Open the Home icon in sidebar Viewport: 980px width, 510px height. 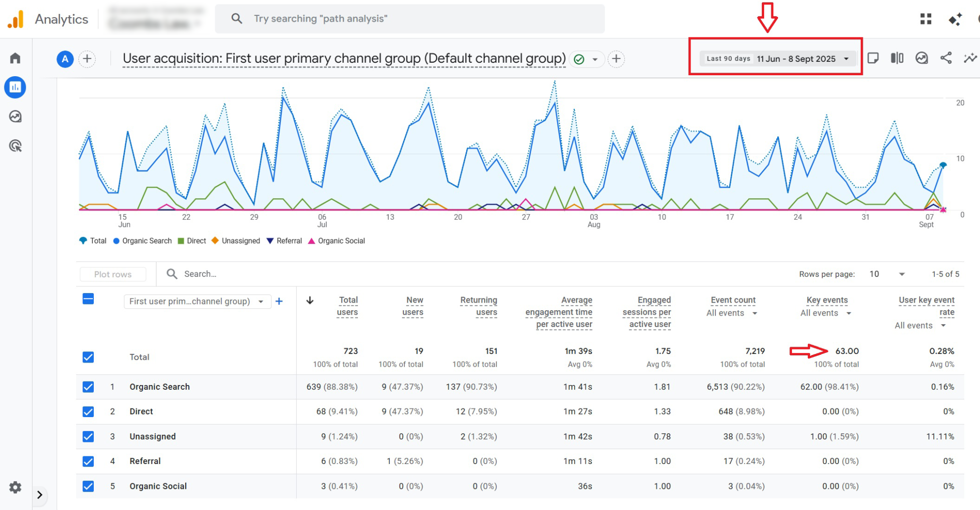tap(15, 58)
